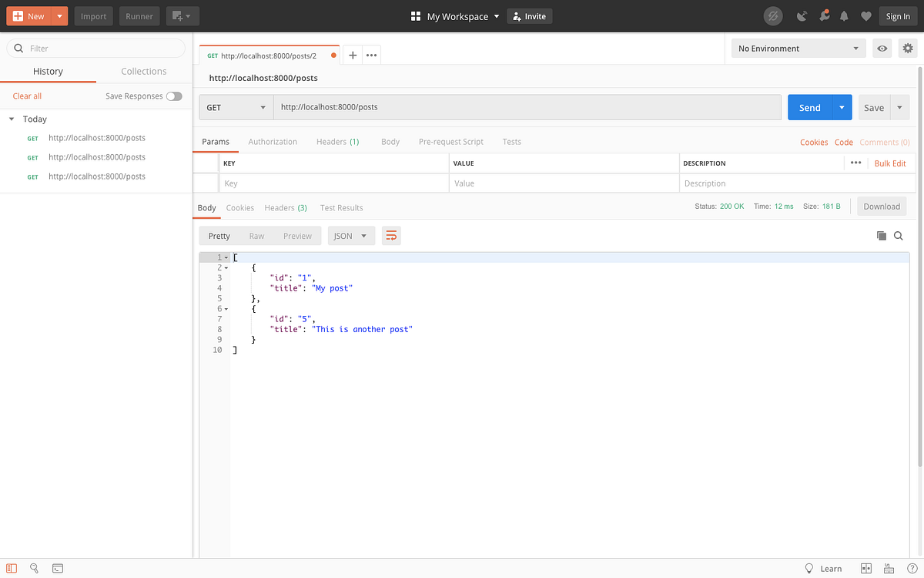Copy response using the copy icon
The height and width of the screenshot is (578, 924).
click(x=882, y=236)
